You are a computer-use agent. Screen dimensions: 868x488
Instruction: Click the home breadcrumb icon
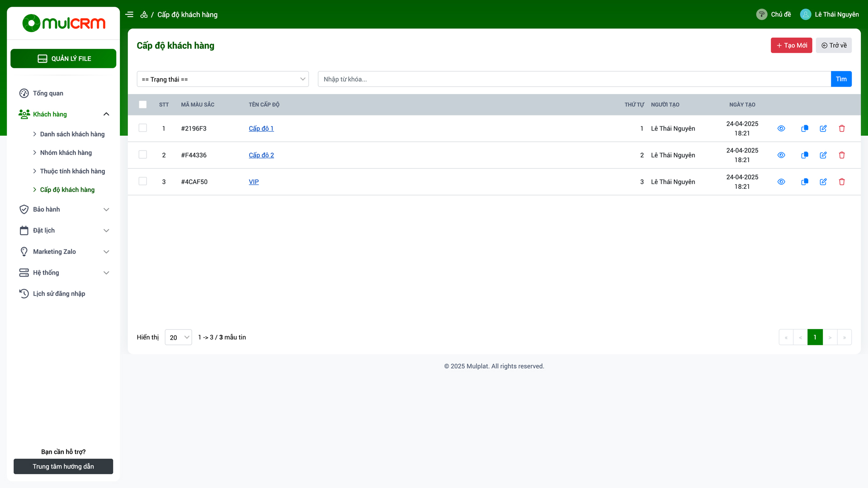[x=144, y=14]
